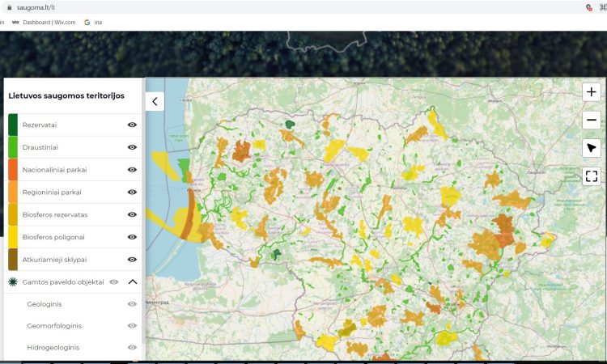Select the Biosferos rezervatas label
The width and height of the screenshot is (607, 364).
55,214
